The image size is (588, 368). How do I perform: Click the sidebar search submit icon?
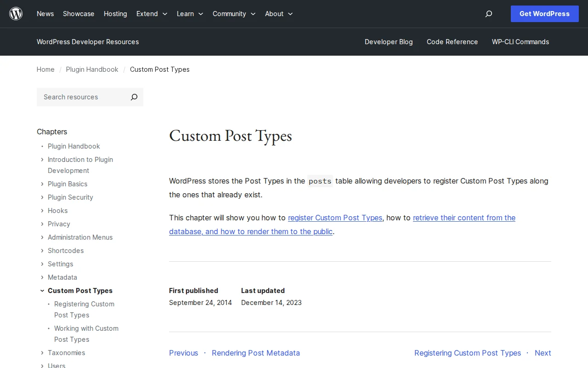point(134,97)
